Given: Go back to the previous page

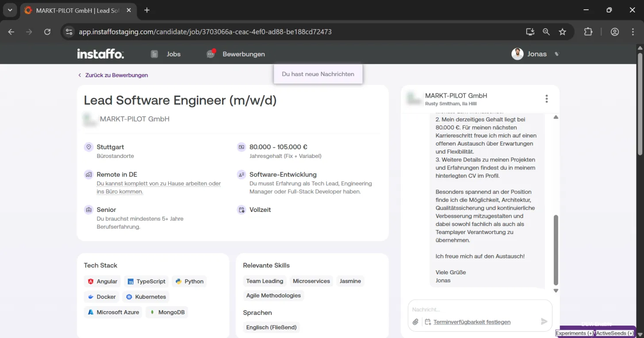Looking at the screenshot, I should tap(11, 32).
